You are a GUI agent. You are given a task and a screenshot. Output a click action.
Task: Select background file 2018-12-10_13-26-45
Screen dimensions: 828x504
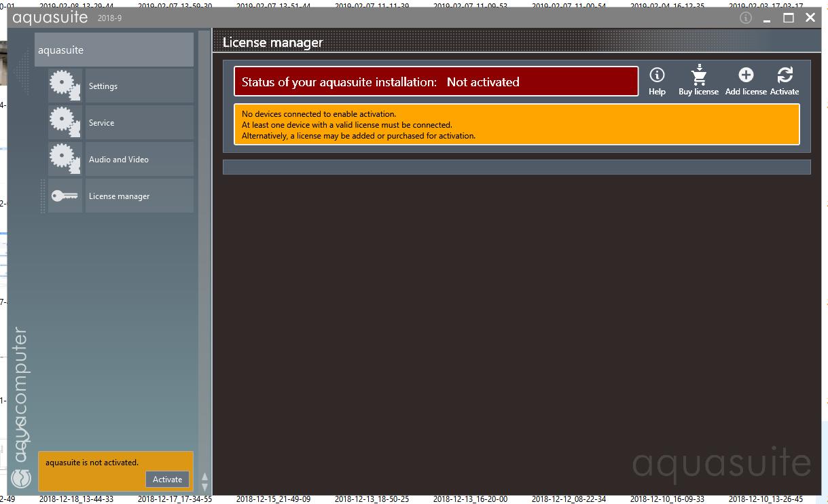(x=766, y=499)
